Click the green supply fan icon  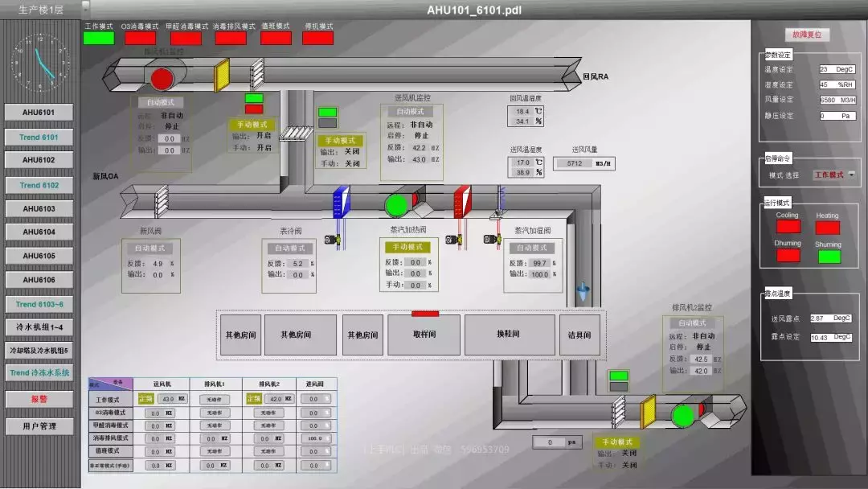395,205
